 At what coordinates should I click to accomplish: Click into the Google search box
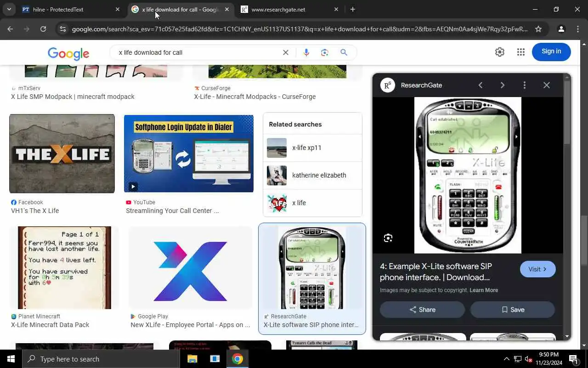[x=198, y=52]
